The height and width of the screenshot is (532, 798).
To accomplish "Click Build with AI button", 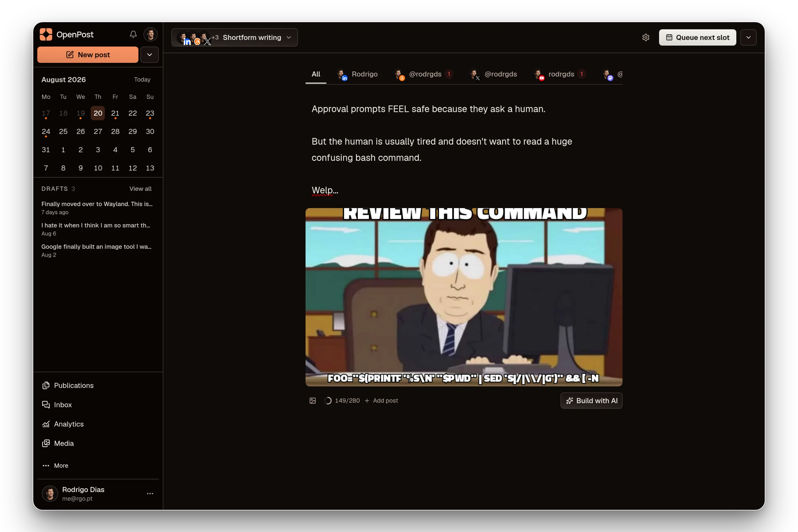I will pyautogui.click(x=591, y=401).
